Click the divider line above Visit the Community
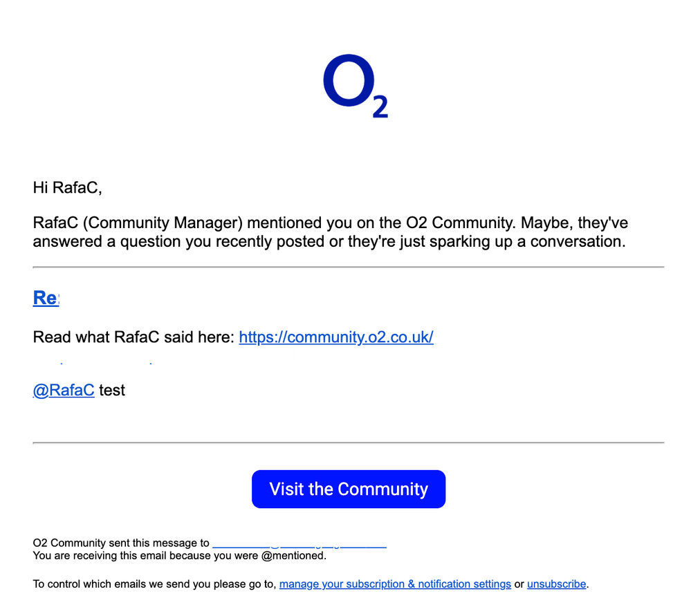691x616 pixels. click(348, 442)
